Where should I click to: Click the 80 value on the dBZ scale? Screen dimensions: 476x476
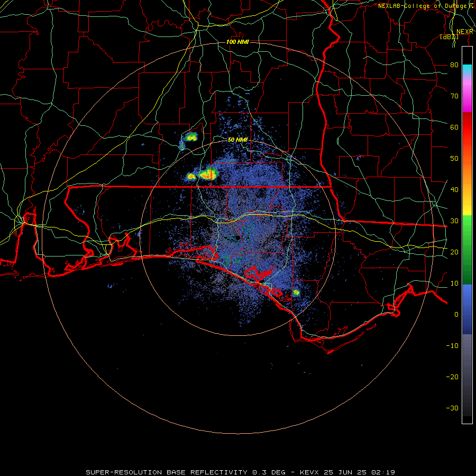coord(454,65)
